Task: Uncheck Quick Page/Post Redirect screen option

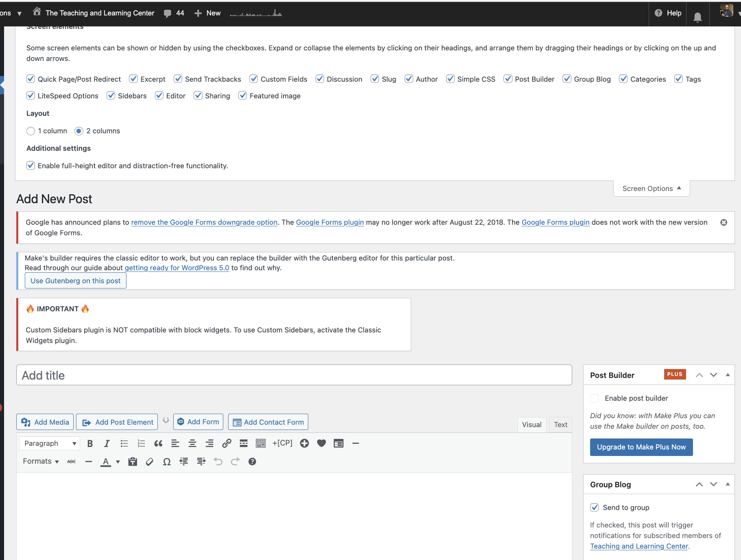Action: click(x=31, y=79)
